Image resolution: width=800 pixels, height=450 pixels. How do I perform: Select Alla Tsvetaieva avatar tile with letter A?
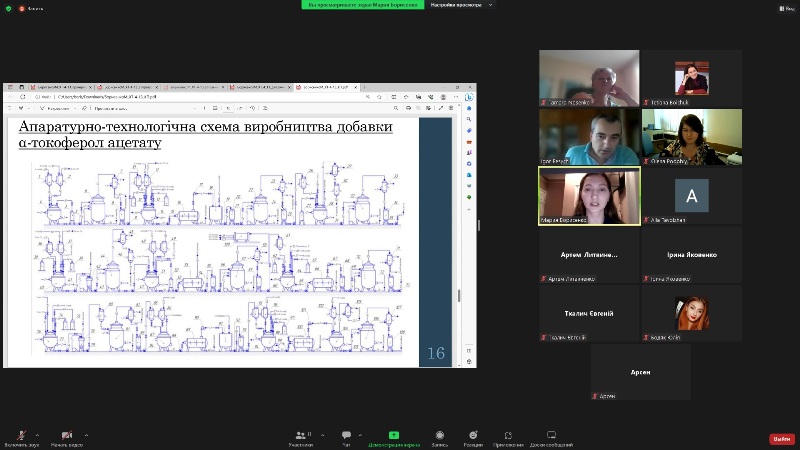(x=691, y=195)
